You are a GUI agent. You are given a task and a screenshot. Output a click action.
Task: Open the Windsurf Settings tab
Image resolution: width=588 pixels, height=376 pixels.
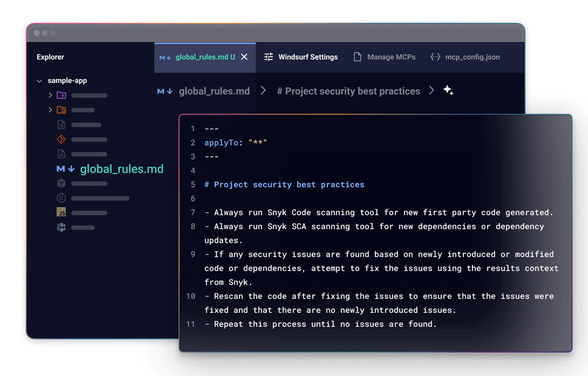308,57
